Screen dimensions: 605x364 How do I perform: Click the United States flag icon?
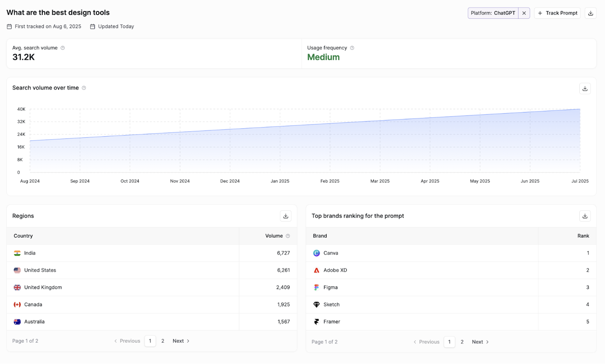(x=17, y=270)
